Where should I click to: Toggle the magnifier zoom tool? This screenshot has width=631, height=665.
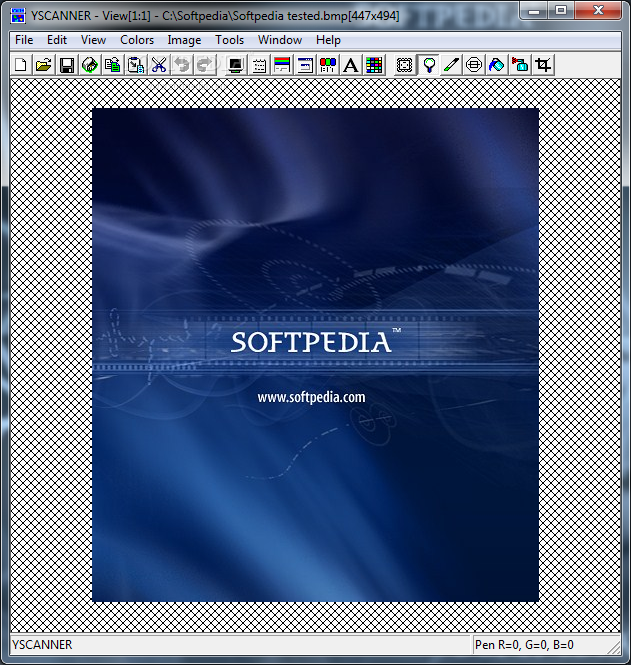428,65
